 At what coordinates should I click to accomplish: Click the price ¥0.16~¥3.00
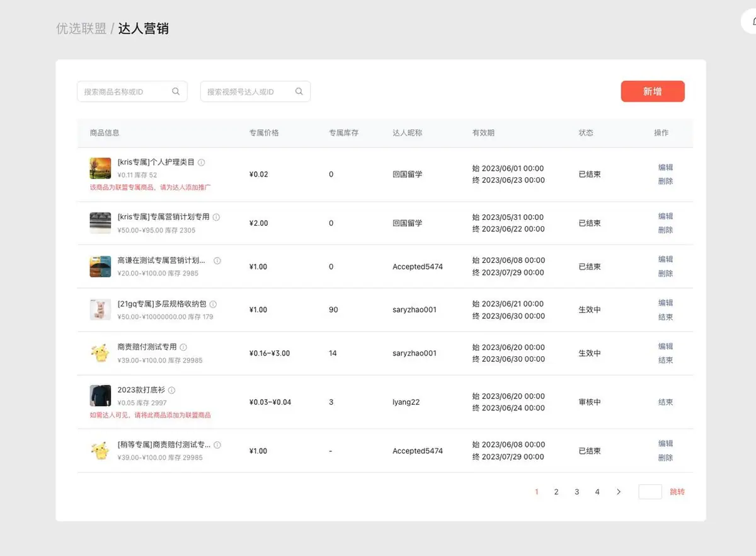coord(270,354)
